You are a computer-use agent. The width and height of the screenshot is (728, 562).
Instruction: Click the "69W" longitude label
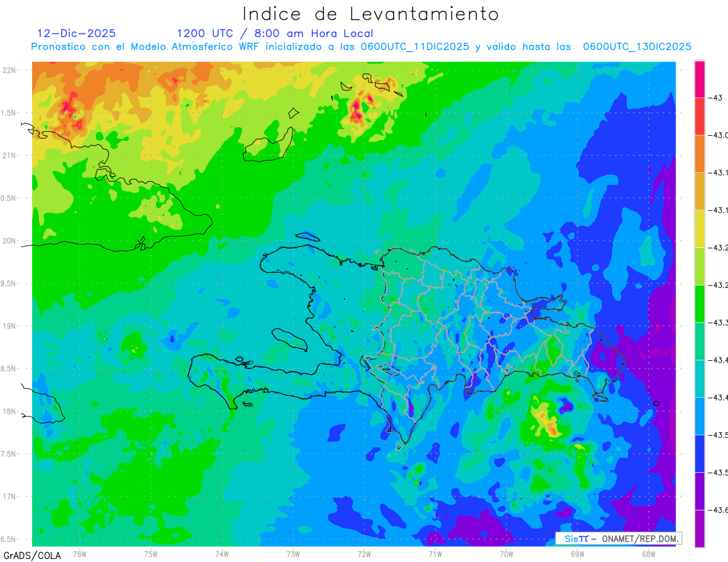click(578, 554)
